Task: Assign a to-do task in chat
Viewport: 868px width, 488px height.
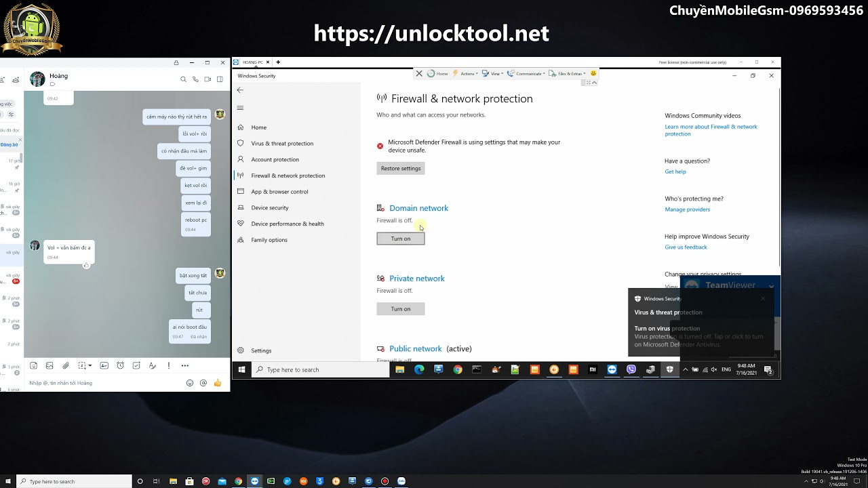Action: click(136, 365)
